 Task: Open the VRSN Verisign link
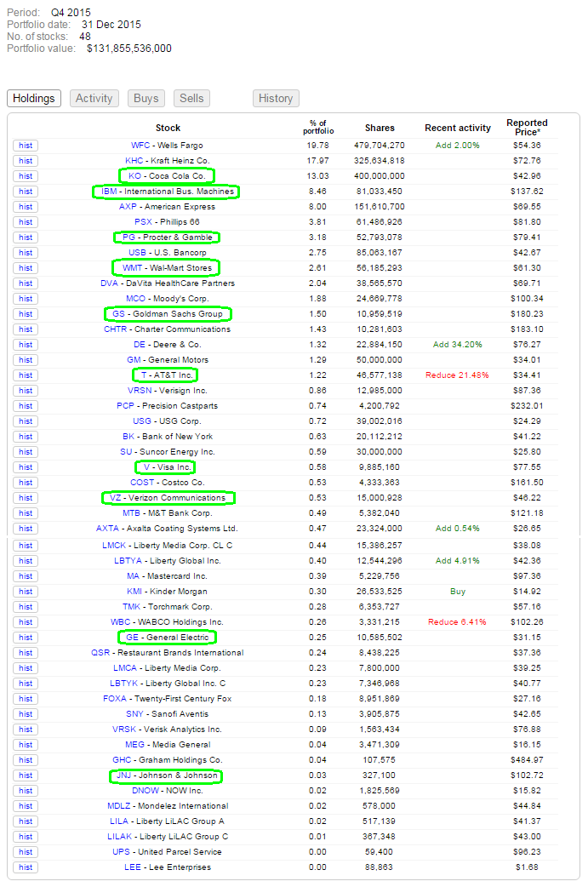140,391
